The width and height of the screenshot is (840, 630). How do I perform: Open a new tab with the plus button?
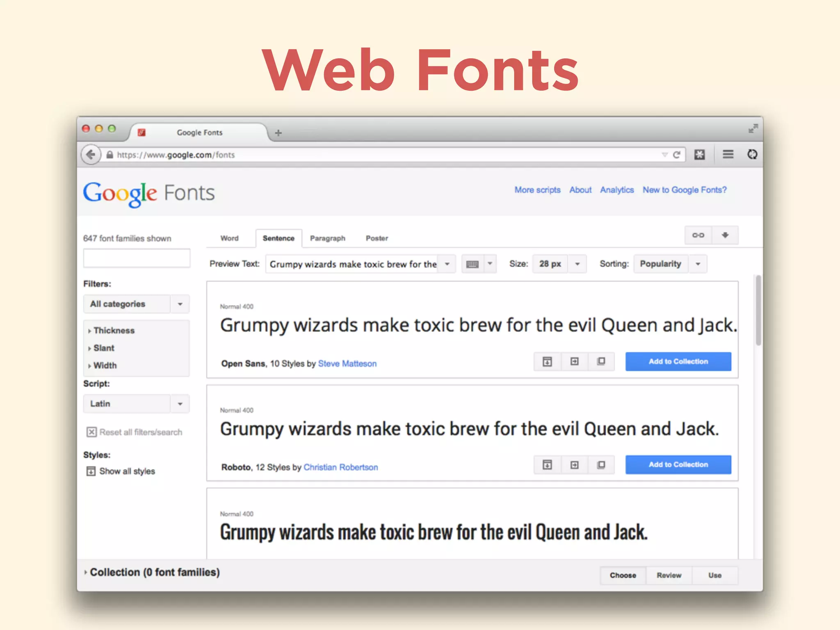point(278,133)
